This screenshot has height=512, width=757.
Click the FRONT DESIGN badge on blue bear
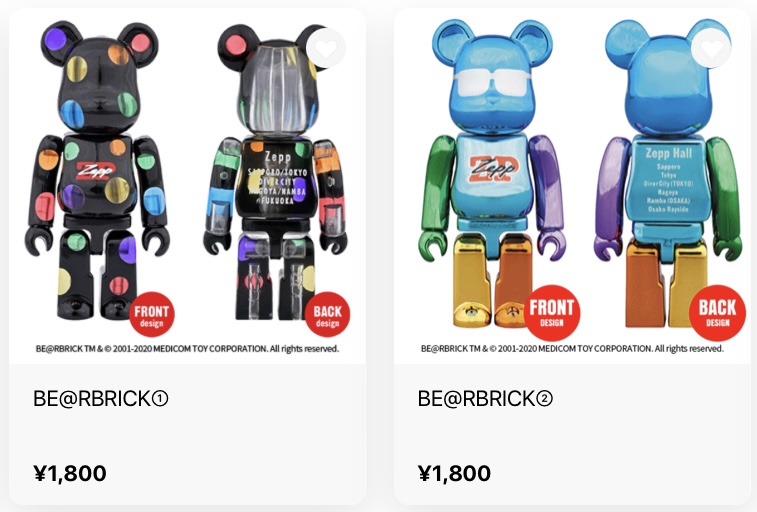(x=552, y=313)
